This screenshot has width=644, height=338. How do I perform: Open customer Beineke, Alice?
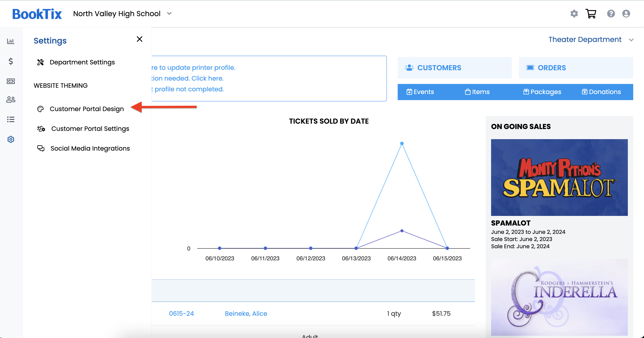click(x=246, y=314)
